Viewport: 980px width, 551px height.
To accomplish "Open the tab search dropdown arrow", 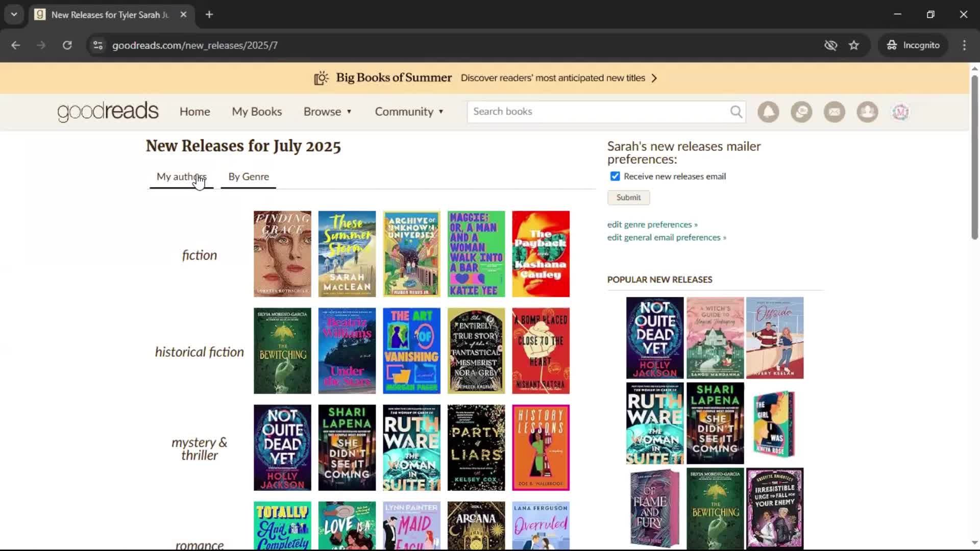I will tap(14, 15).
